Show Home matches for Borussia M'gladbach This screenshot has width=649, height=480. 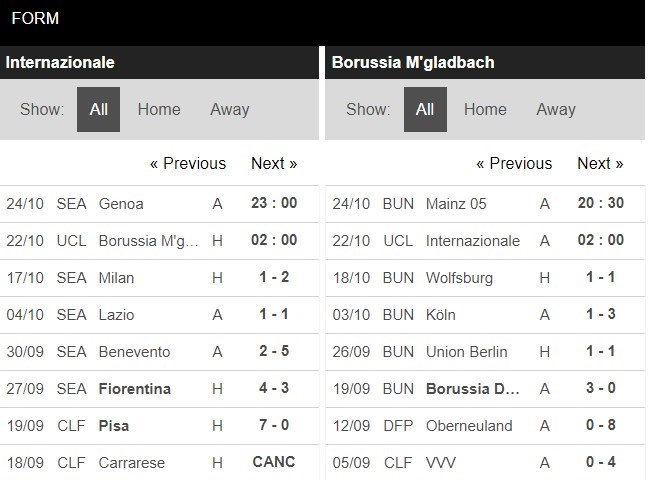tap(485, 109)
